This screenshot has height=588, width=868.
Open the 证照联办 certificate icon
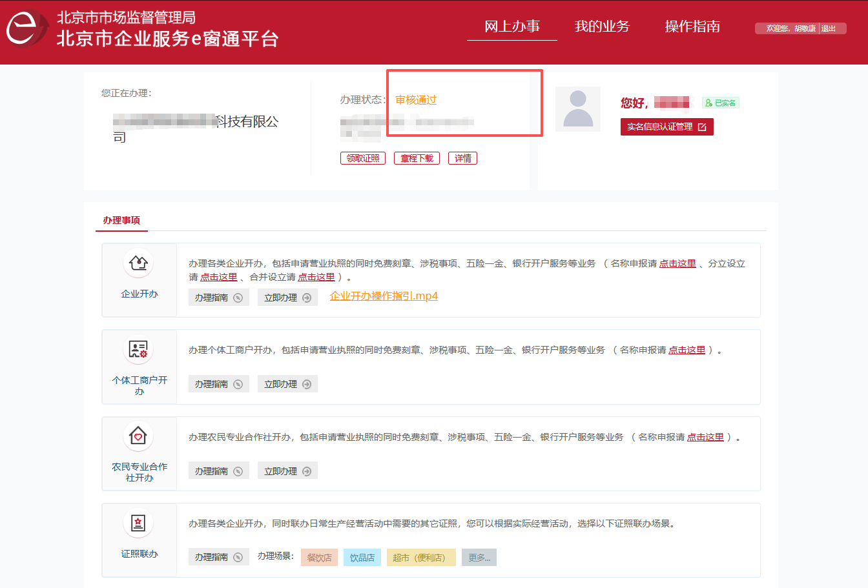point(138,523)
